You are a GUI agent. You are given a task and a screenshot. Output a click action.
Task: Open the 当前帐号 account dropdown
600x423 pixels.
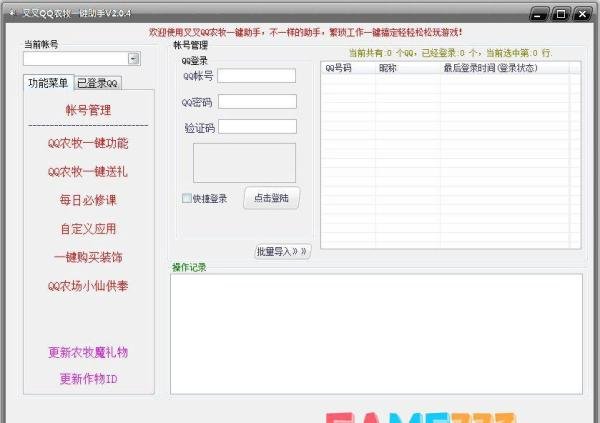click(x=134, y=59)
